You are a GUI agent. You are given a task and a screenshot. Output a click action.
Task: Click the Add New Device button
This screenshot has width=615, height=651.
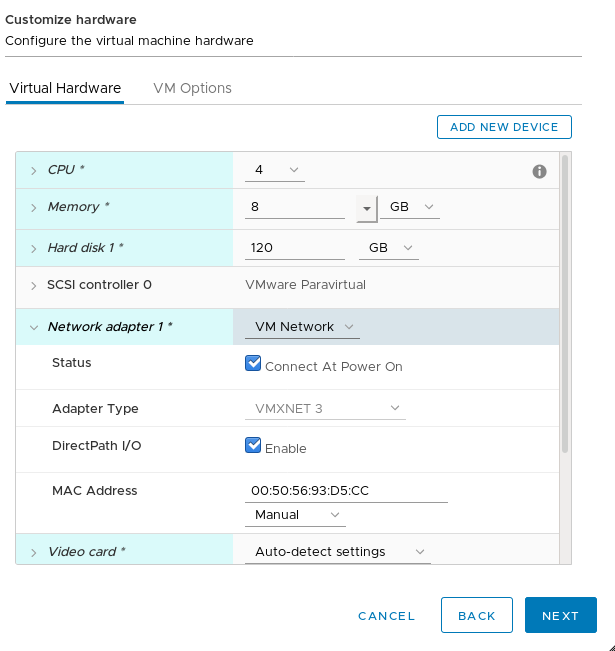[504, 127]
